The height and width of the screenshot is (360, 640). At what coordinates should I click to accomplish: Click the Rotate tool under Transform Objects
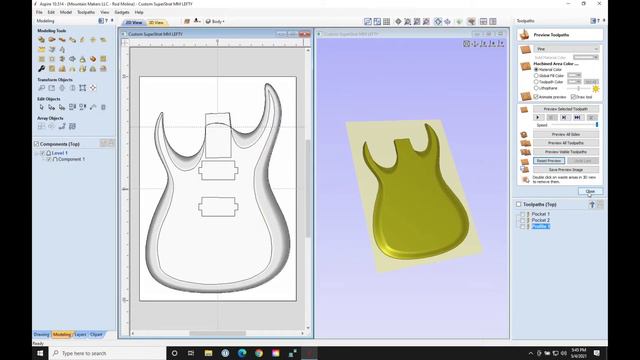click(62, 88)
